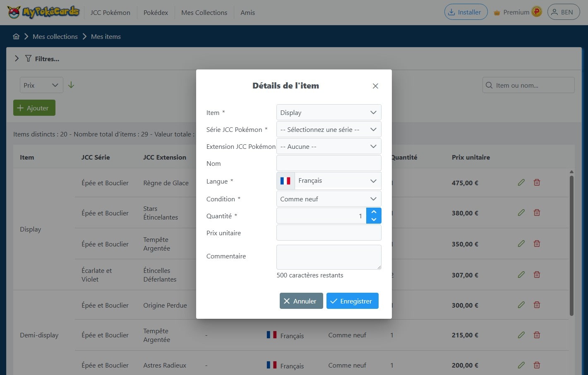Click edit pencil for 215,00 € row
Image resolution: width=588 pixels, height=375 pixels.
pyautogui.click(x=521, y=335)
